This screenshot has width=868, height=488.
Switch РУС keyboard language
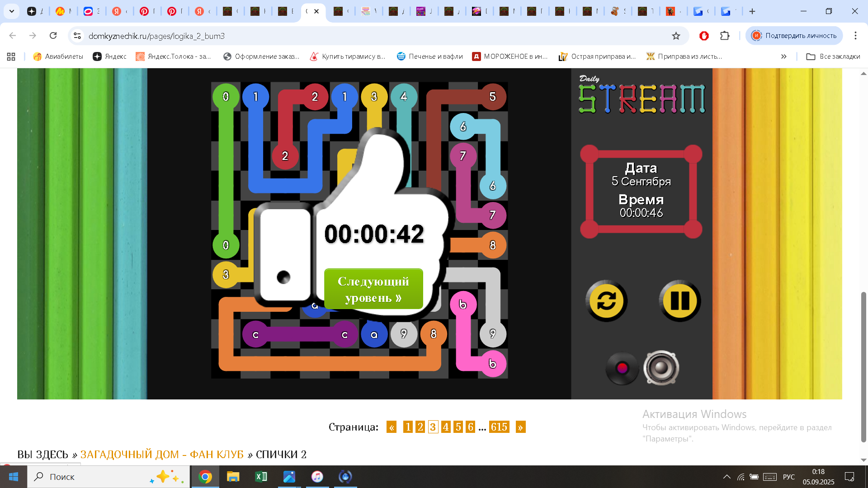[x=789, y=477]
